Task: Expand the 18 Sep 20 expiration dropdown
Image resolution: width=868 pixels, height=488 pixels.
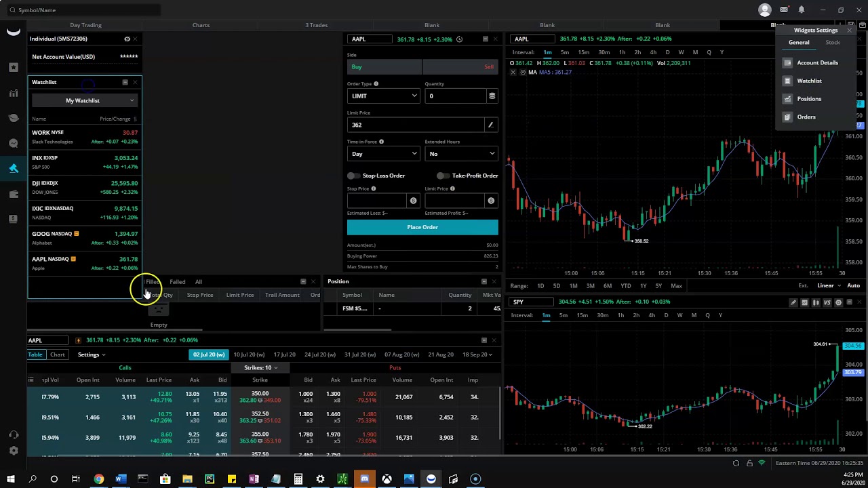Action: 477,354
